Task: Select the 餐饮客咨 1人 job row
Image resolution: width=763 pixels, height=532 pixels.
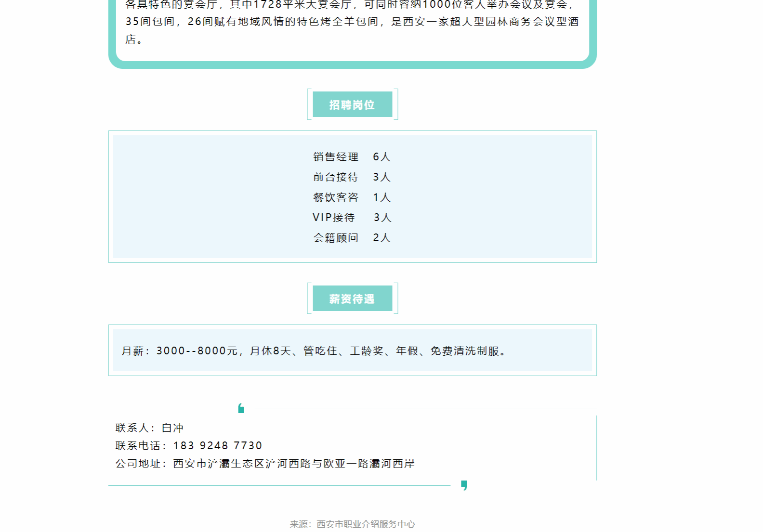Action: coord(352,197)
